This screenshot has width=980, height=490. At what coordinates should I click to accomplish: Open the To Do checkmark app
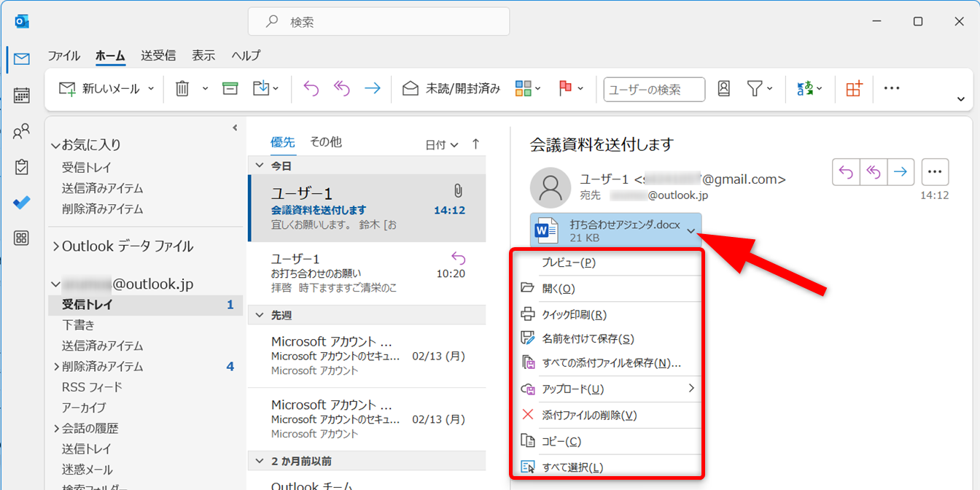(22, 203)
